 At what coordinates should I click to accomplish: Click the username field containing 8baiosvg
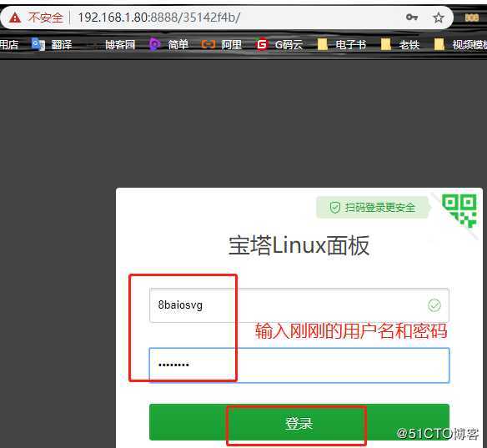299,305
